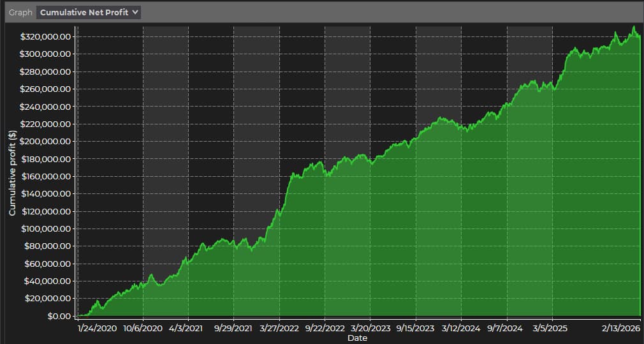The image size is (644, 344).
Task: Click the $20,000.00 y-axis label
Action: (x=48, y=299)
